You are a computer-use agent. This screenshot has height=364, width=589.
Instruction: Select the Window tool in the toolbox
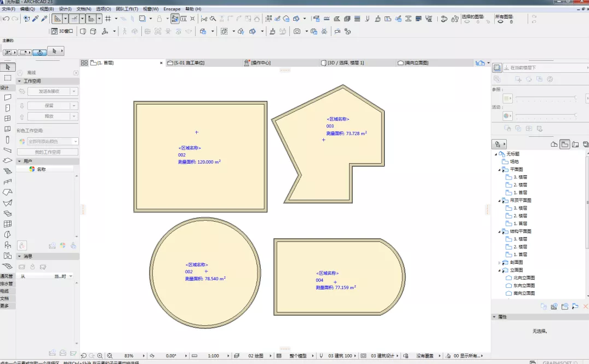8,119
